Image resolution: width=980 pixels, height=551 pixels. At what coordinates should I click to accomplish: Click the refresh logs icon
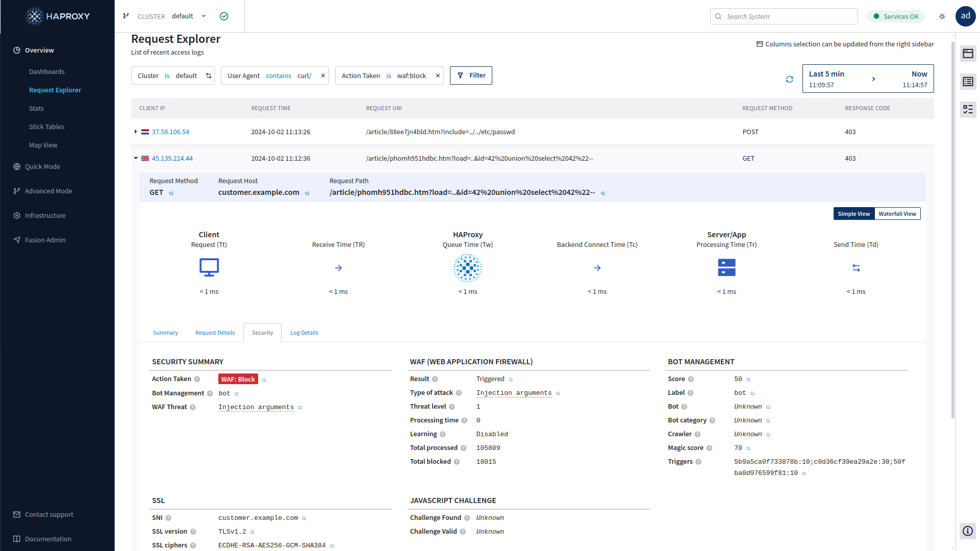[790, 79]
